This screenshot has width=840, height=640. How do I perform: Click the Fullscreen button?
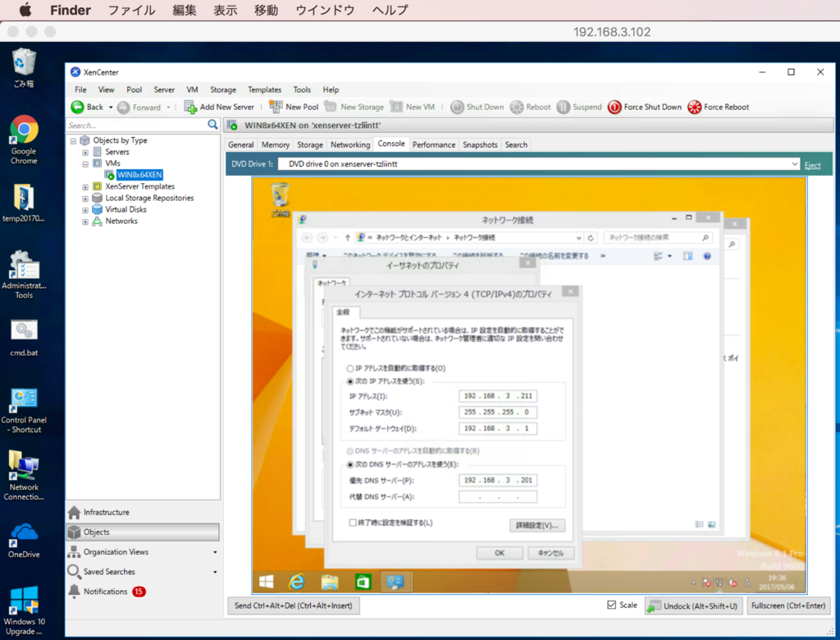787,606
